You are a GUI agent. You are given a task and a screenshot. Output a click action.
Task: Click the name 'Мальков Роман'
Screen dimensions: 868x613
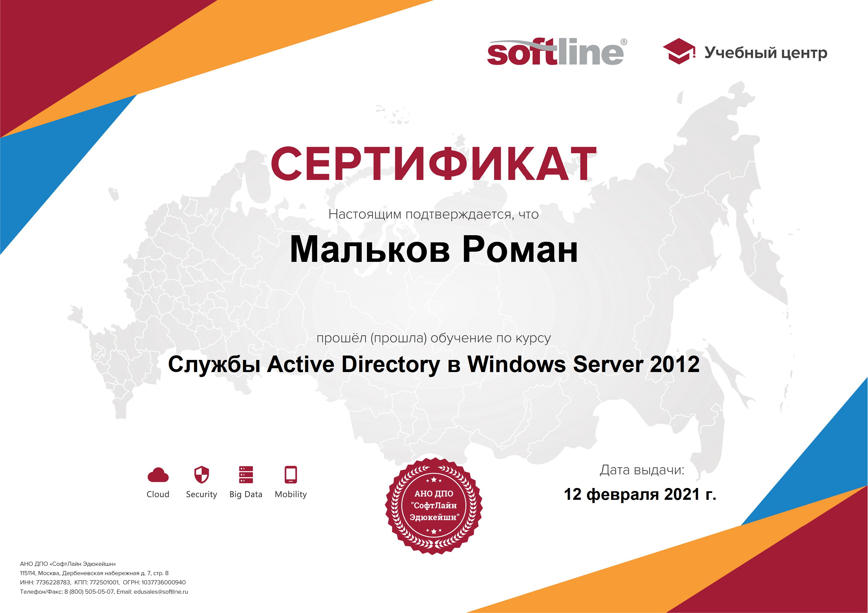tap(434, 249)
